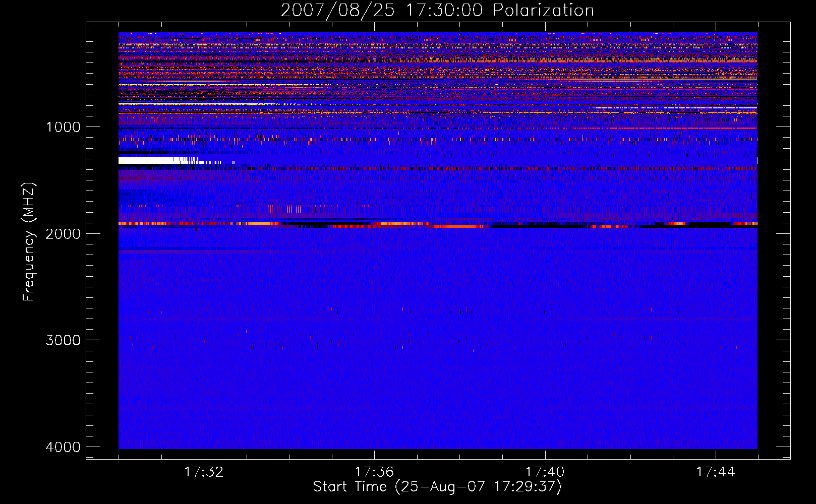Click the 'Frequency (MHZ)' y-axis label
This screenshot has height=504, width=816.
click(29, 242)
